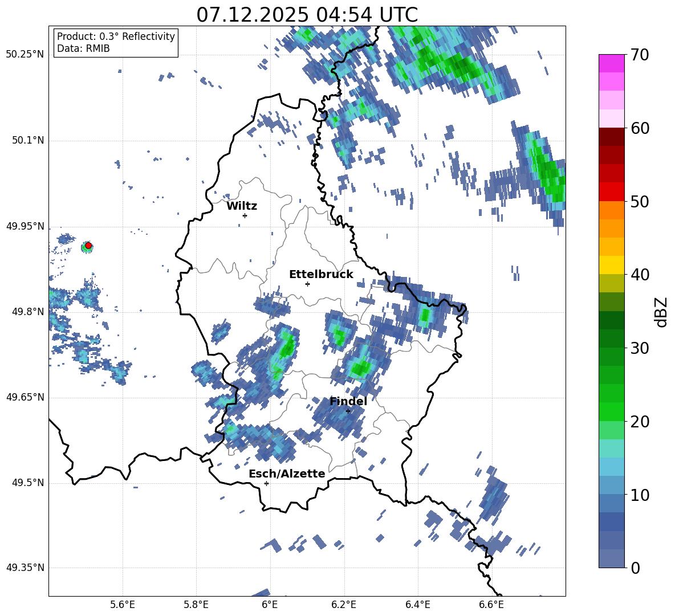Click the 49.5°N latitude label
675x616 pixels.
click(x=28, y=483)
